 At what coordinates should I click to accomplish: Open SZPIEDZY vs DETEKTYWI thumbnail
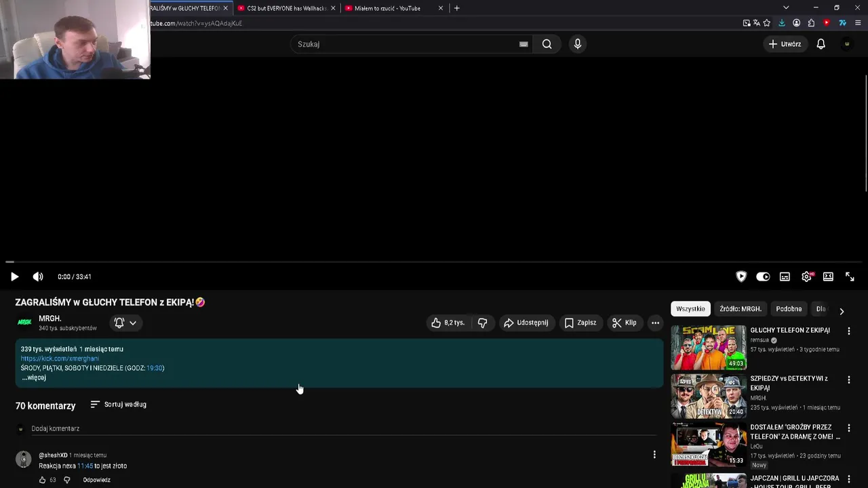[709, 396]
